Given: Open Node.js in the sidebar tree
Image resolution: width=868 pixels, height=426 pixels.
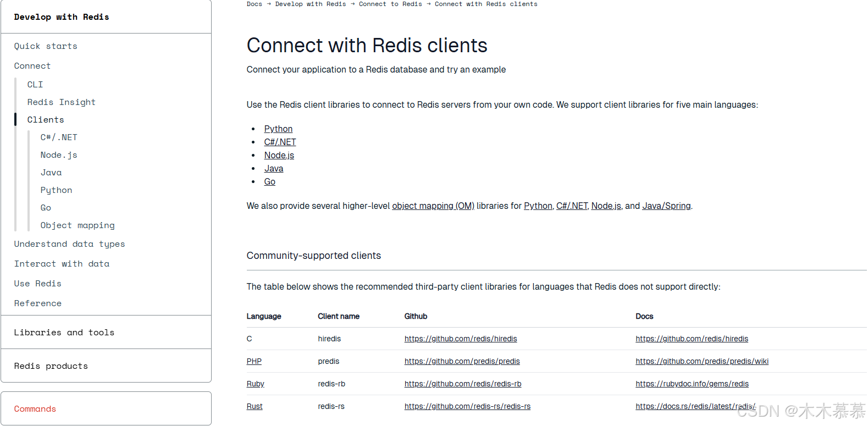Looking at the screenshot, I should pyautogui.click(x=59, y=155).
